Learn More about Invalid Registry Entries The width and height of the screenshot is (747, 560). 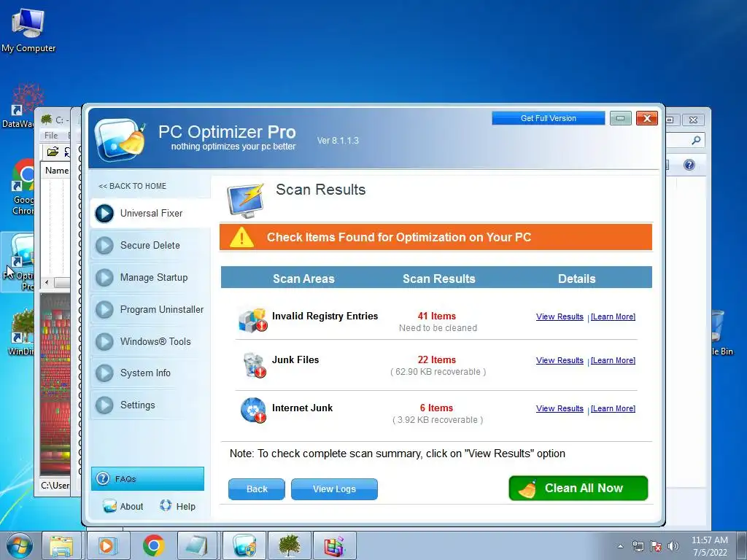click(x=613, y=316)
